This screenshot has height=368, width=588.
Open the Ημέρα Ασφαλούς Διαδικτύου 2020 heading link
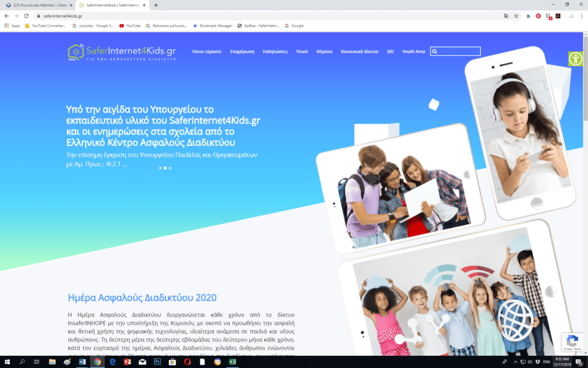click(x=142, y=297)
